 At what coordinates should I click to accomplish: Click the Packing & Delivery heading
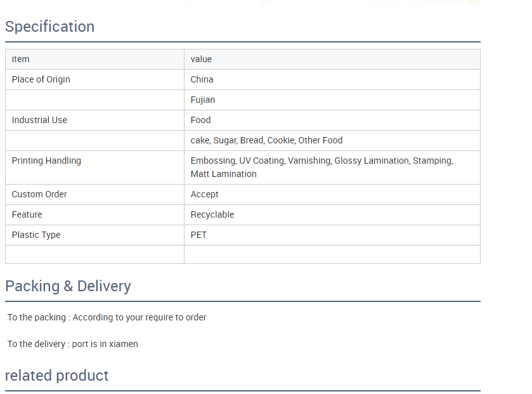click(x=68, y=286)
